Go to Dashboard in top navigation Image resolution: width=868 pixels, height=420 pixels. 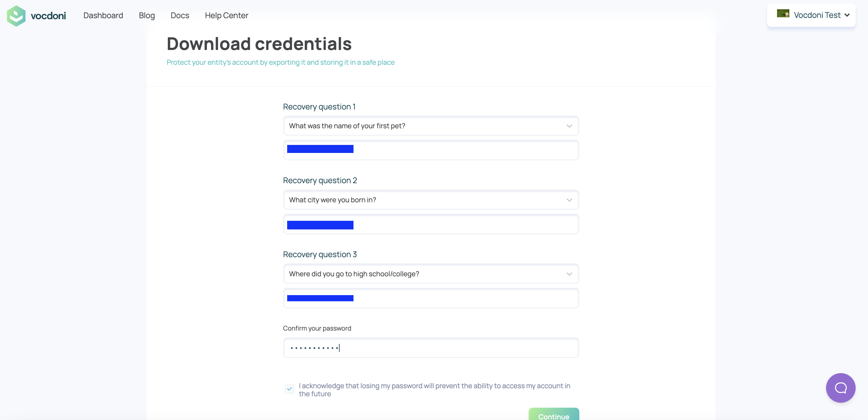103,15
